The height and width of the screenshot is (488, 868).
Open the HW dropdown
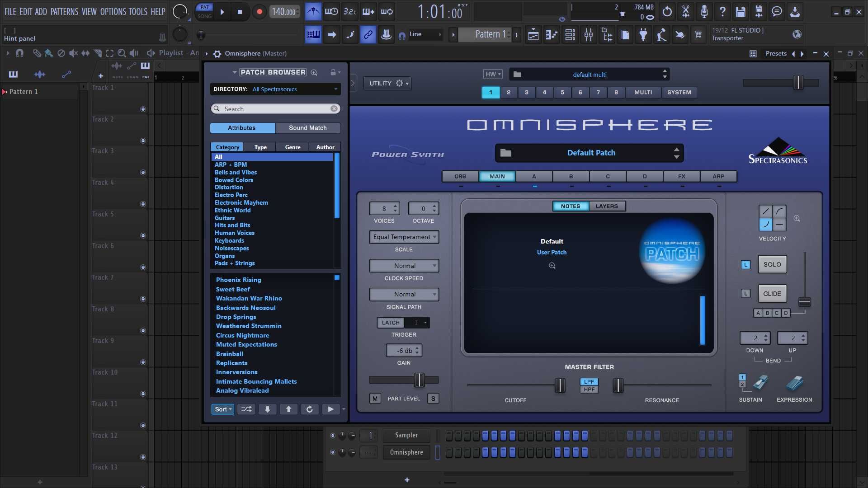point(493,74)
